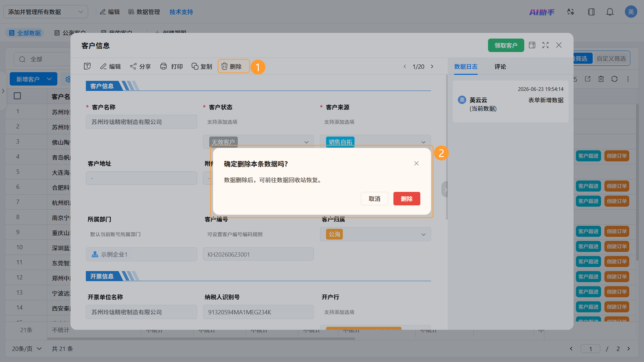The width and height of the screenshot is (644, 362).
Task: Select the 全部数据 view tab
Action: tap(25, 33)
